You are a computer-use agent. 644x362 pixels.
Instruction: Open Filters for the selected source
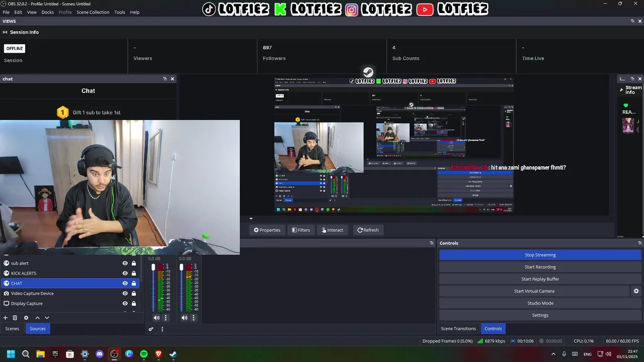301,230
